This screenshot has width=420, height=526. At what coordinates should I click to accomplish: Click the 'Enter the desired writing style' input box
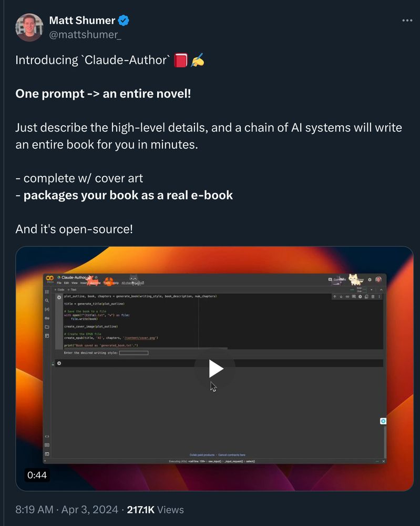pyautogui.click(x=134, y=353)
